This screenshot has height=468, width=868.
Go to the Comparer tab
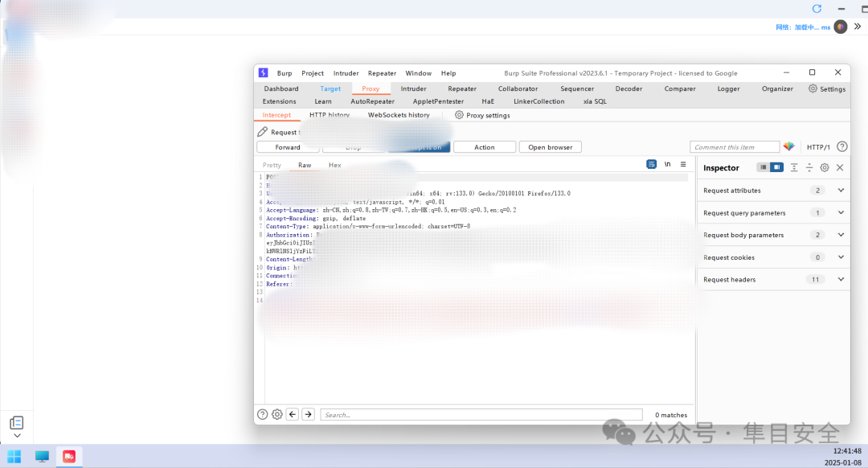(681, 88)
